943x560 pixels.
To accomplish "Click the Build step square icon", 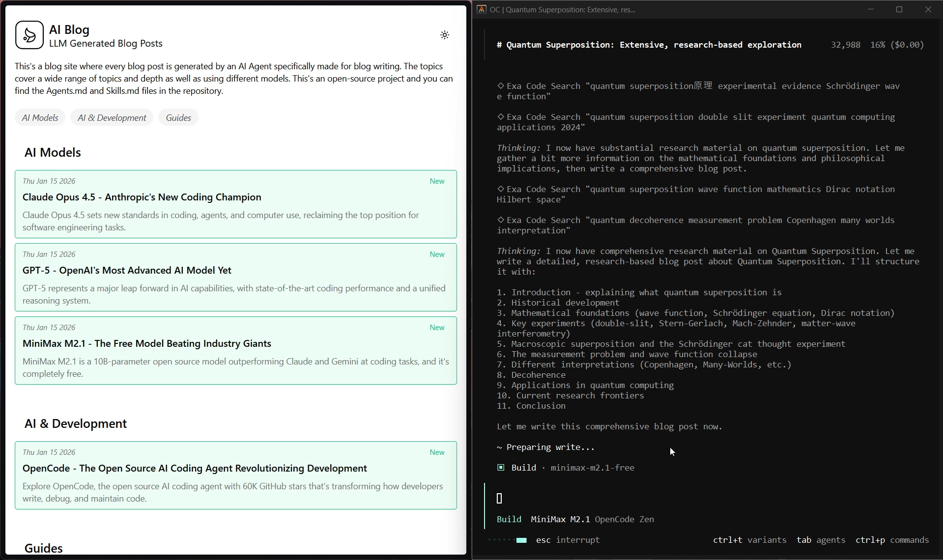I will [x=501, y=468].
